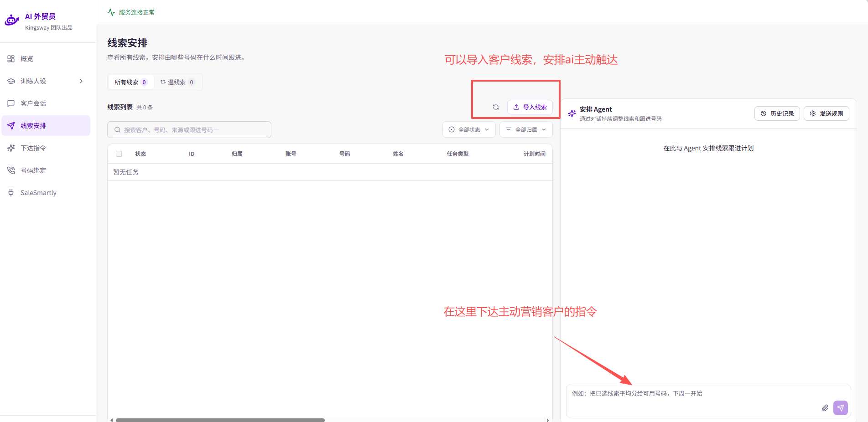Click the 训练人设 graduation cap icon
The width and height of the screenshot is (868, 422).
click(x=11, y=81)
